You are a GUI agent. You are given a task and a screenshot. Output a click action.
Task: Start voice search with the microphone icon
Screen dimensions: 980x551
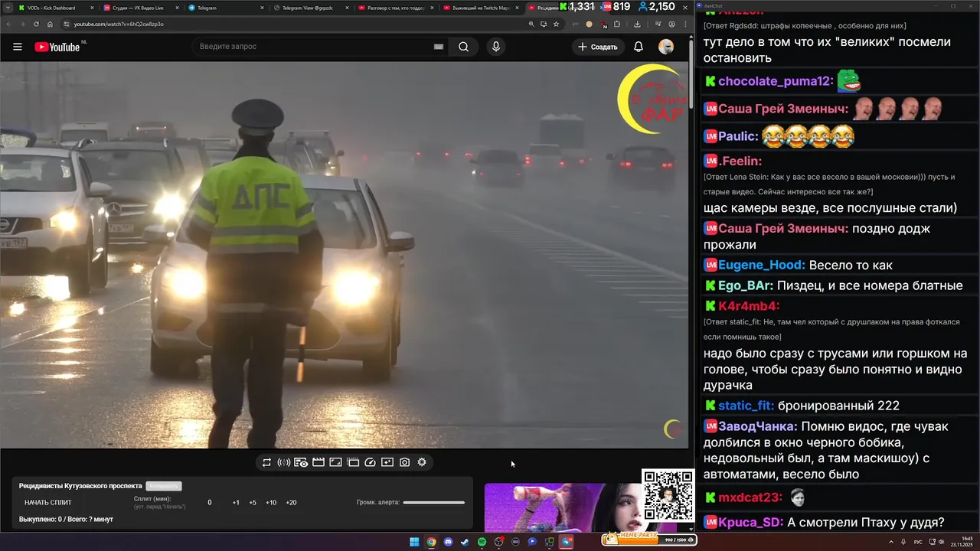[x=496, y=47]
